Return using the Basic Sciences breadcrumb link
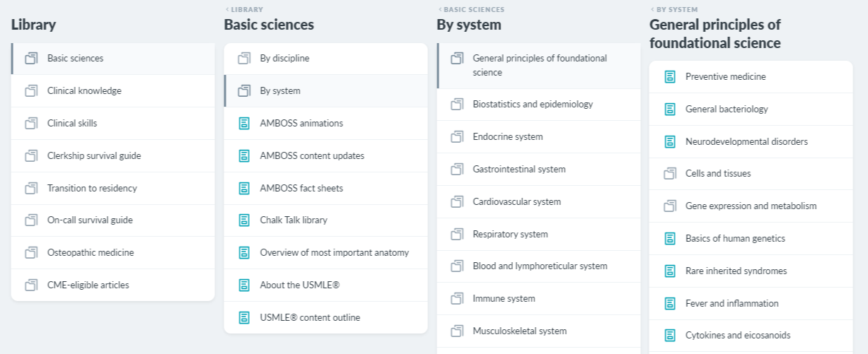 coord(471,10)
